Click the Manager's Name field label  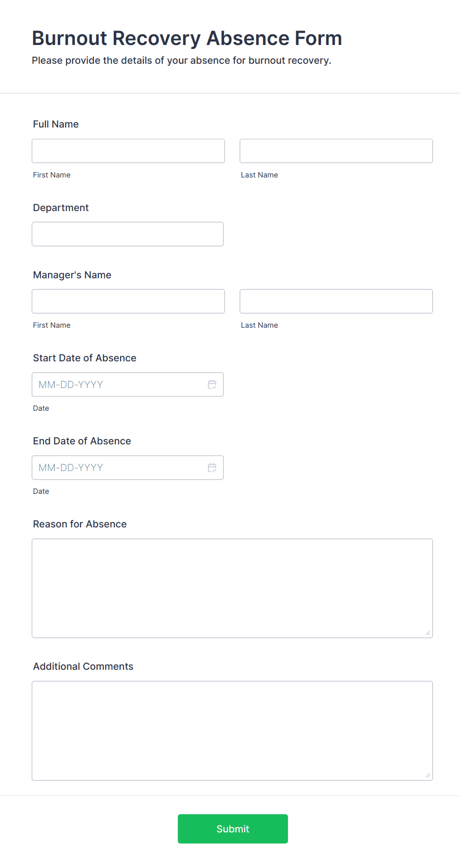tap(72, 275)
